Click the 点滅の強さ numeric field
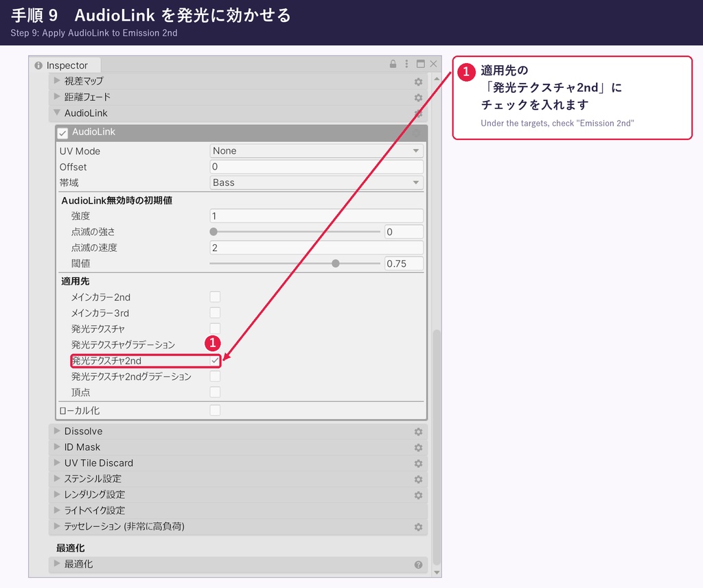 click(x=404, y=232)
